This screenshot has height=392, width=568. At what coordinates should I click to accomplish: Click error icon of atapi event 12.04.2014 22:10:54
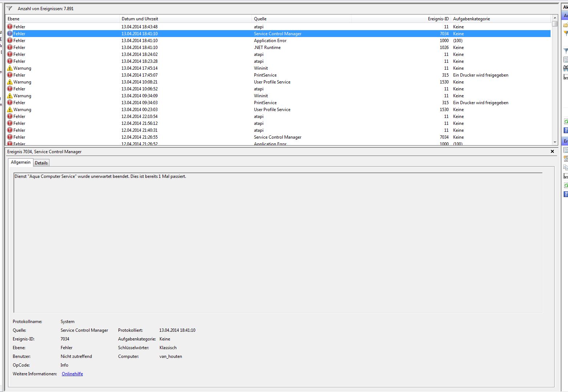click(10, 116)
